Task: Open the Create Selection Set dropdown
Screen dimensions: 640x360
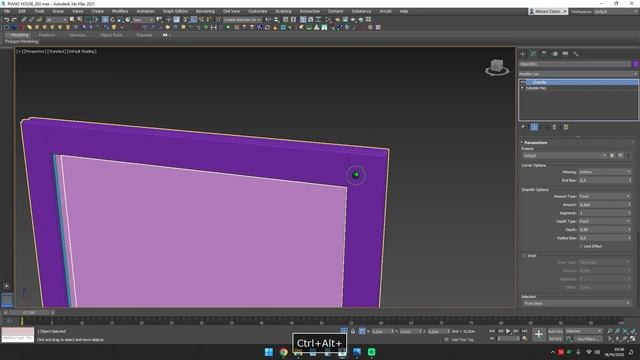Action: click(242, 20)
